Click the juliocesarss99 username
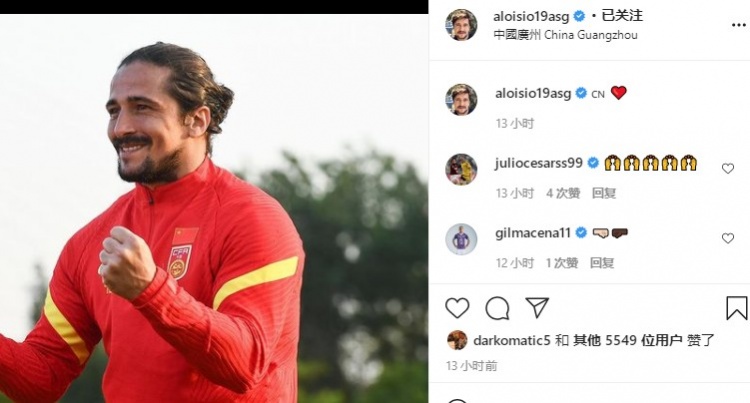Viewport: 750px width, 403px height. click(539, 163)
